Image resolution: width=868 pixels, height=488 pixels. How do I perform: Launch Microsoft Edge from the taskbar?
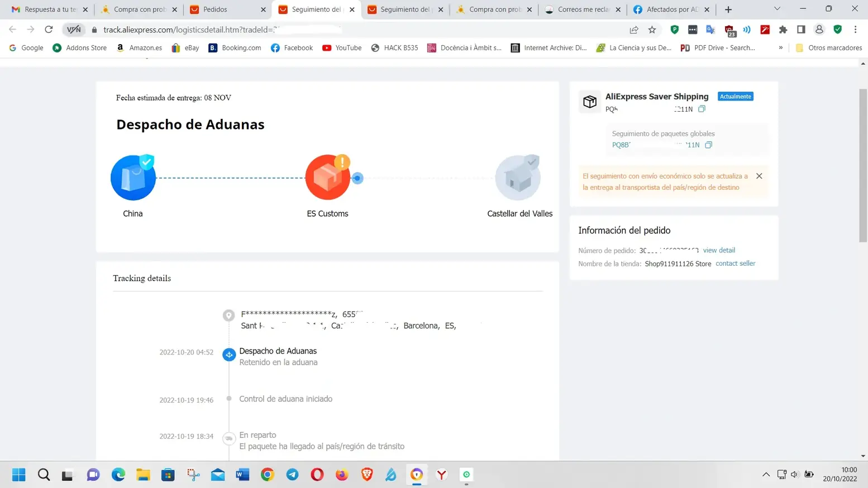coord(118,475)
